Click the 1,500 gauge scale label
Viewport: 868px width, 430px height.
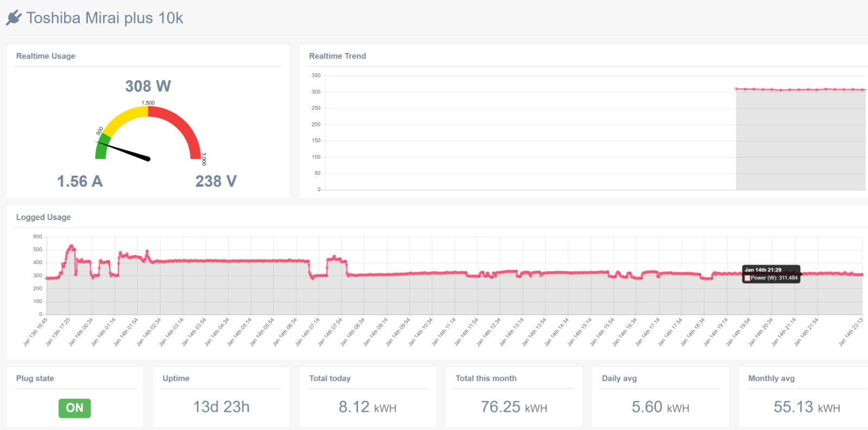click(148, 102)
